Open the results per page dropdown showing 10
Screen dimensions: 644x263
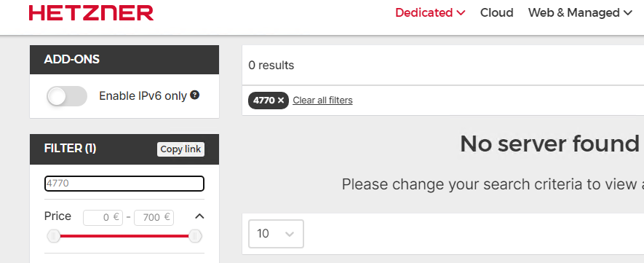[276, 234]
